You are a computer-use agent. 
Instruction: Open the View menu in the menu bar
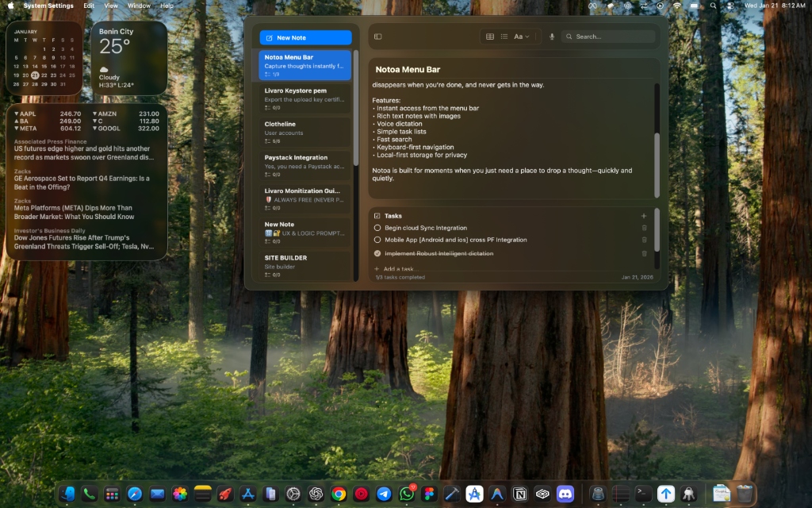point(110,5)
